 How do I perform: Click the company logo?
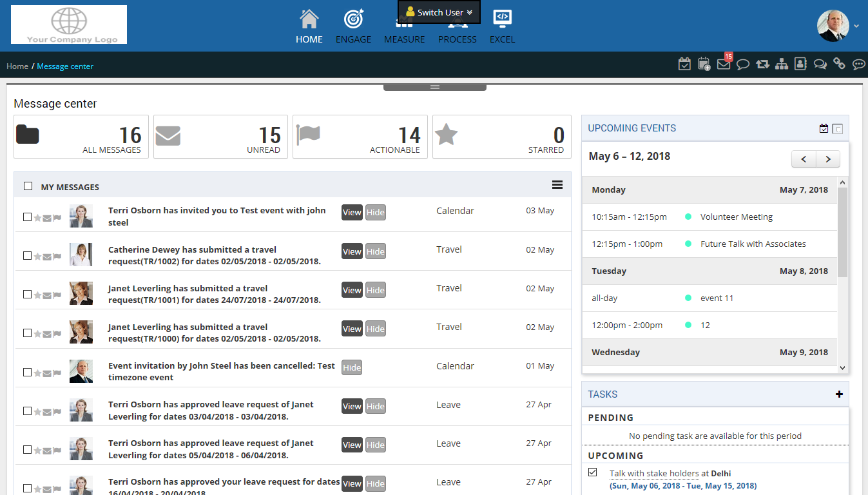[x=69, y=24]
